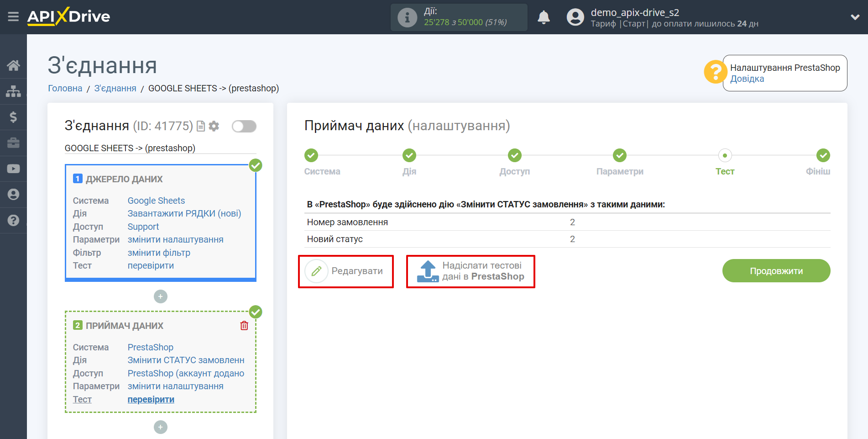Click receiver перевірити test link
The width and height of the screenshot is (868, 439).
click(x=151, y=399)
